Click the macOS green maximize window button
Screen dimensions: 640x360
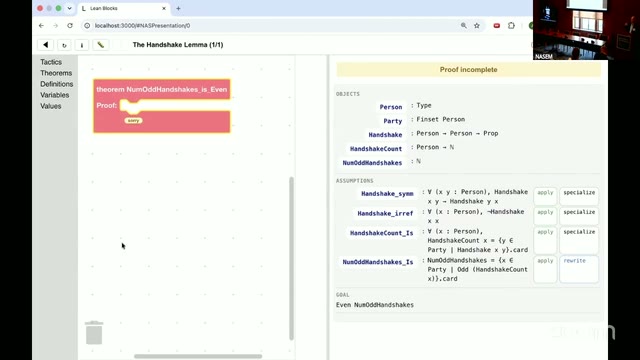58,8
